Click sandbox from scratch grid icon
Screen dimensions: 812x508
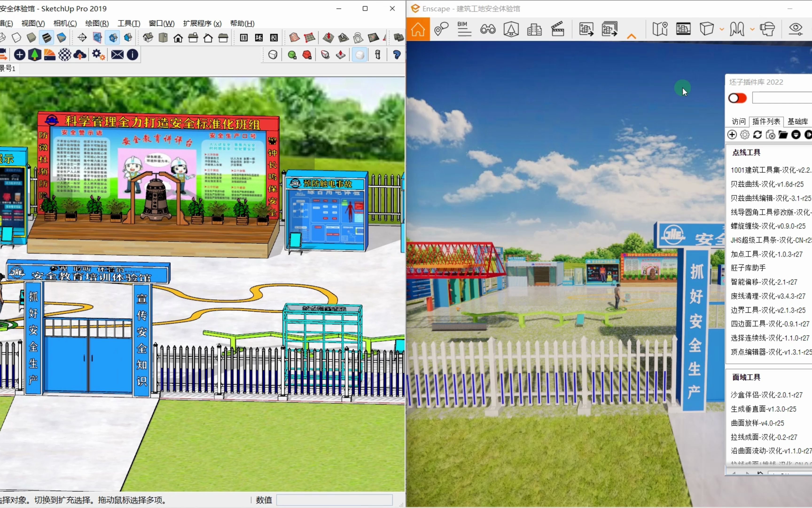(x=310, y=37)
